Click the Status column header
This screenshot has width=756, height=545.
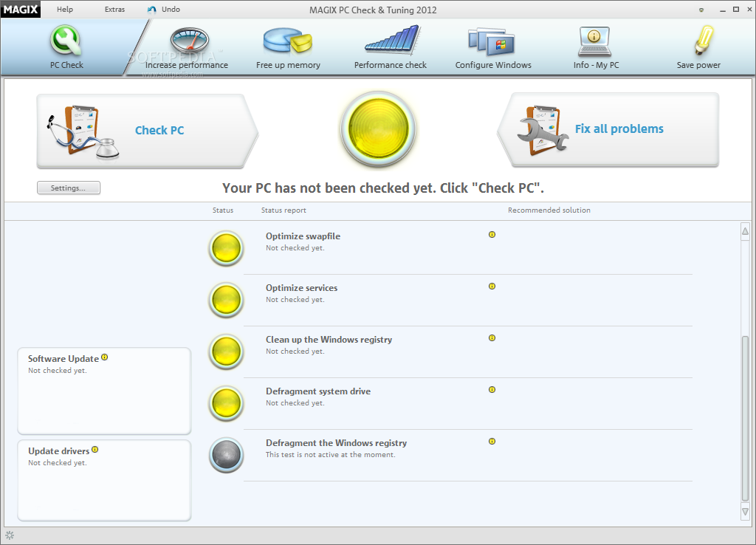(223, 210)
